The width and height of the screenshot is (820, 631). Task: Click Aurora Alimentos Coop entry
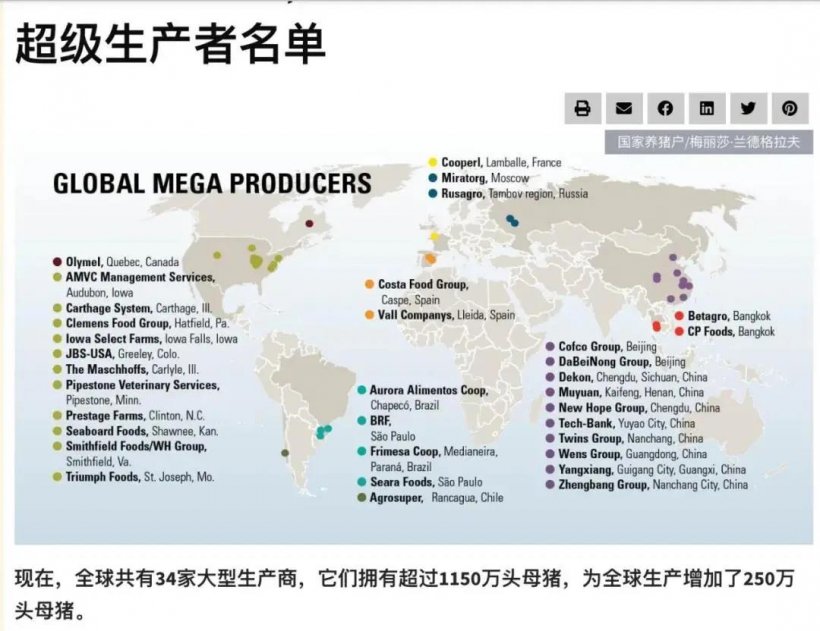click(423, 397)
